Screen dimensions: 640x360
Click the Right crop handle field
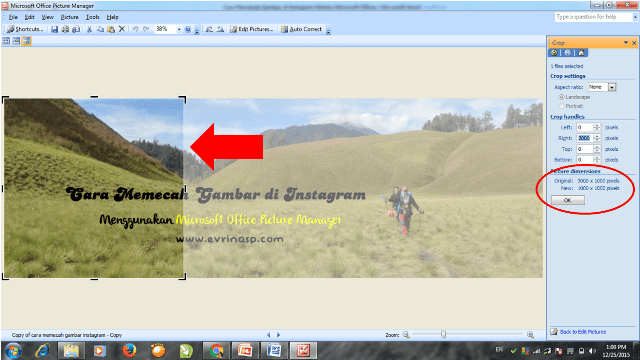[584, 138]
